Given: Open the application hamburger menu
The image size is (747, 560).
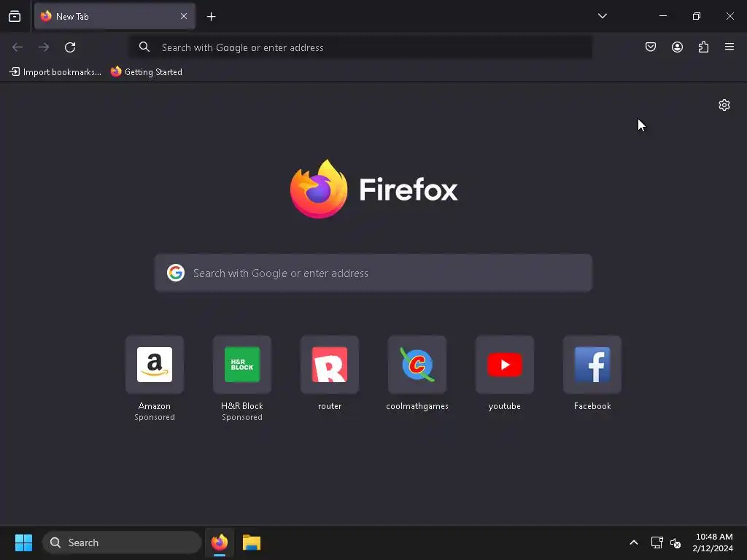Looking at the screenshot, I should click(729, 47).
